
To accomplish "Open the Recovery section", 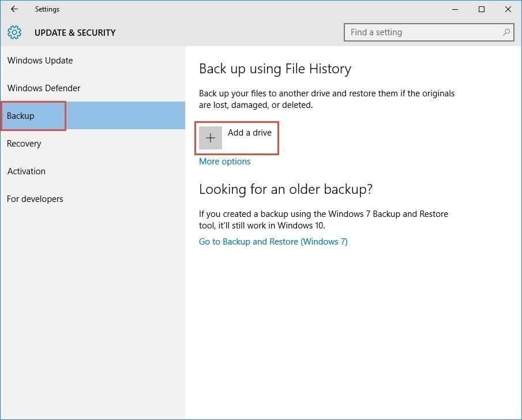I will tap(24, 144).
